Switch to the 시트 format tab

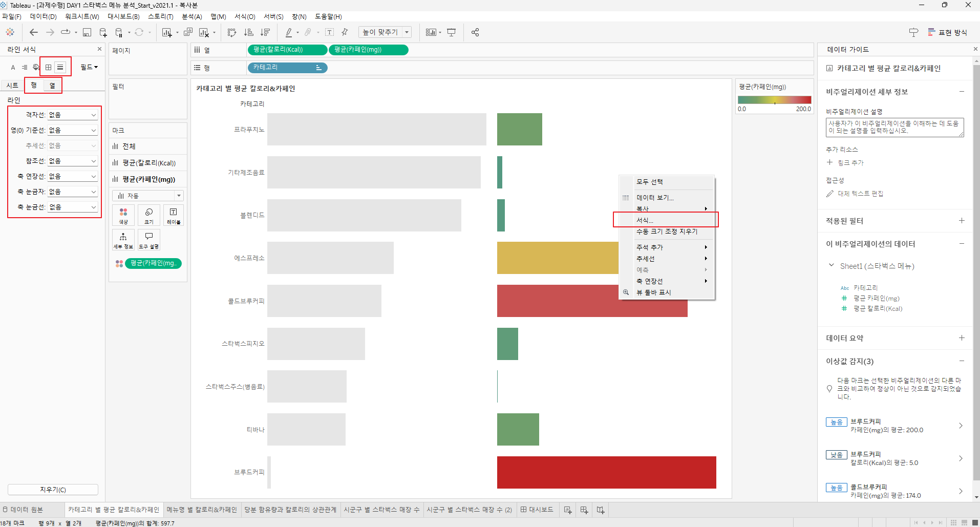12,86
